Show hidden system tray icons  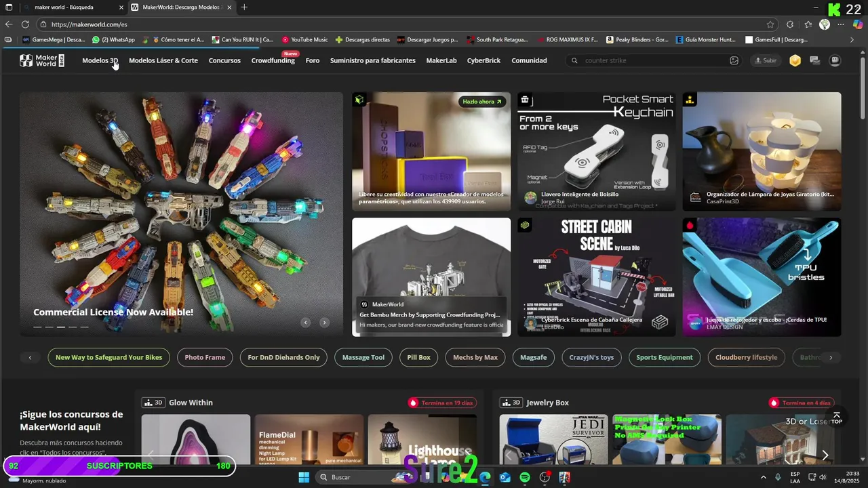[x=763, y=477]
